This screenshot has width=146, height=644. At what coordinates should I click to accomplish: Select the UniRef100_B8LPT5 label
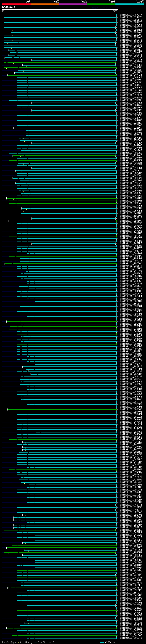pos(131,299)
